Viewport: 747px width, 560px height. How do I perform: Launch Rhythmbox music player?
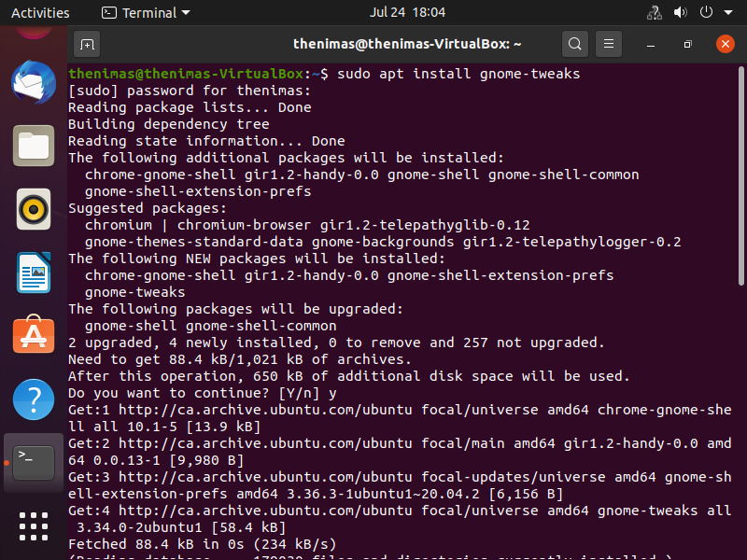click(x=34, y=209)
